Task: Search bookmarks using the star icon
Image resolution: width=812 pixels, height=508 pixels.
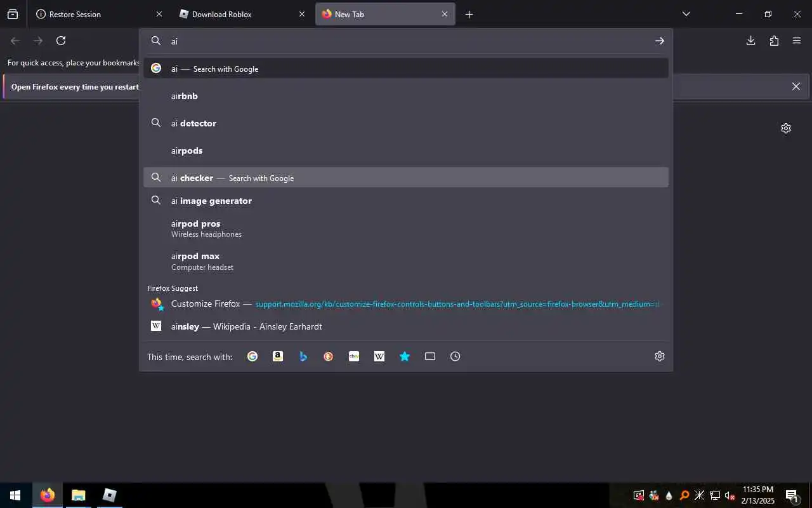Action: (x=405, y=356)
